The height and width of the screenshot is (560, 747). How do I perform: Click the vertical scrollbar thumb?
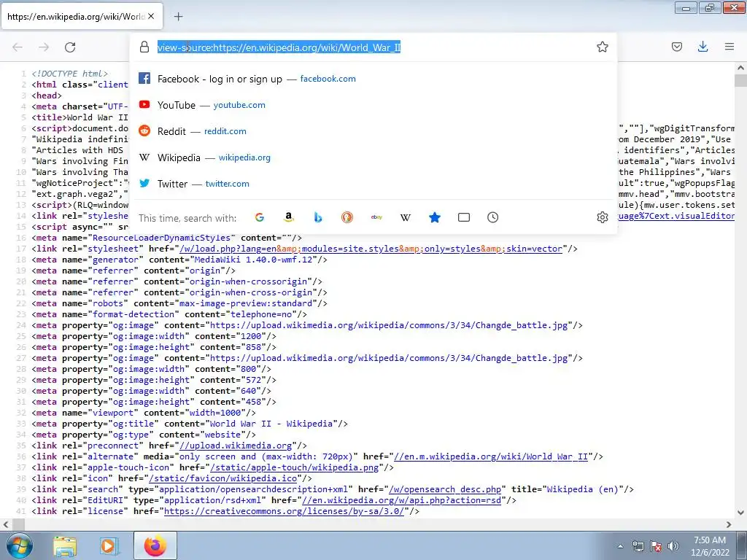pyautogui.click(x=740, y=80)
